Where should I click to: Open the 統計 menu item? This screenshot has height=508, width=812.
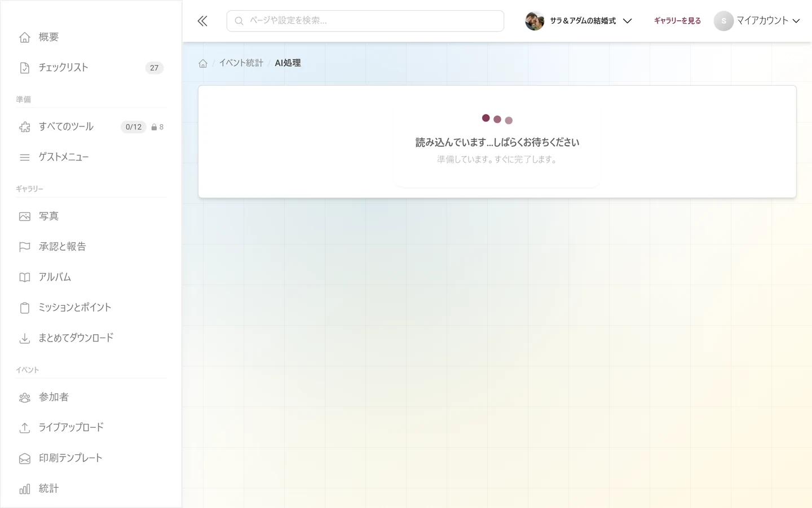pos(91,489)
